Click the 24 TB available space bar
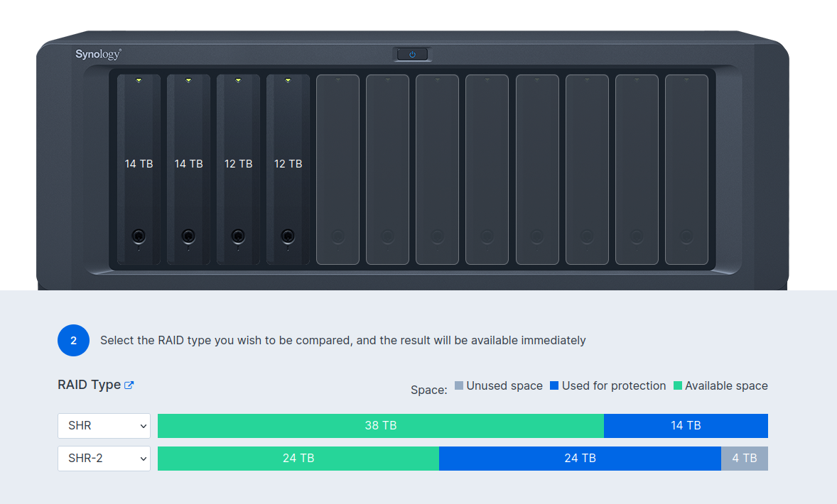 tap(298, 459)
